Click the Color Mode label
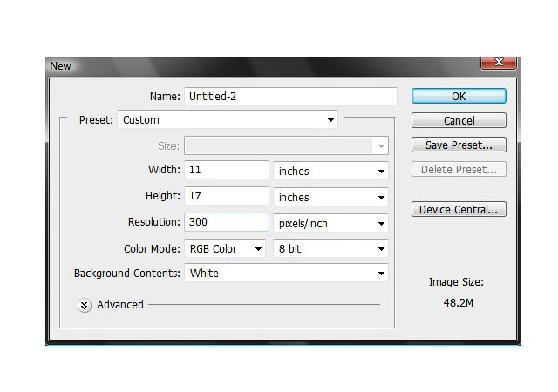The height and width of the screenshot is (392, 558). pos(152,248)
